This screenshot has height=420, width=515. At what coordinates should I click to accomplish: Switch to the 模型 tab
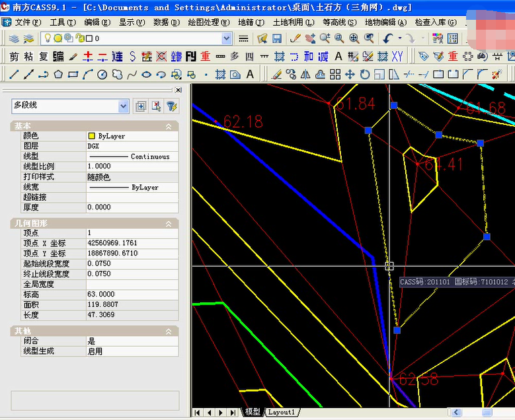coord(253,412)
